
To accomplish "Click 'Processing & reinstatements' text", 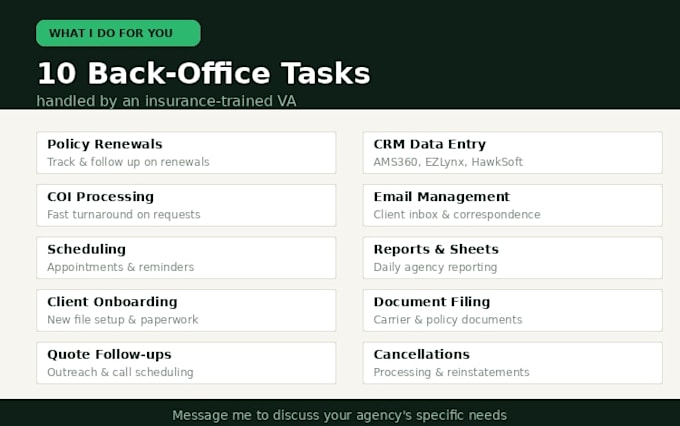I will [x=451, y=372].
